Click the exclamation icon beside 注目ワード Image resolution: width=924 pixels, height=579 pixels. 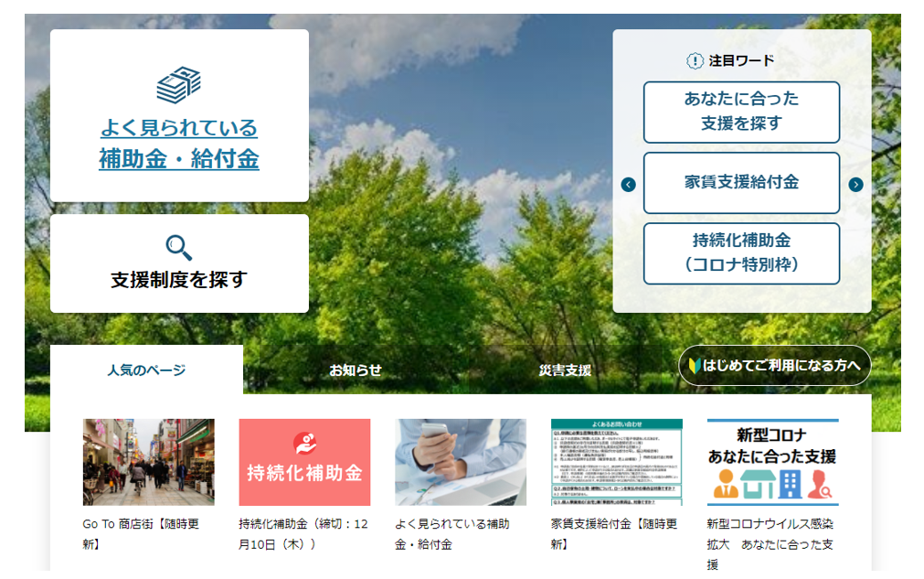click(695, 60)
